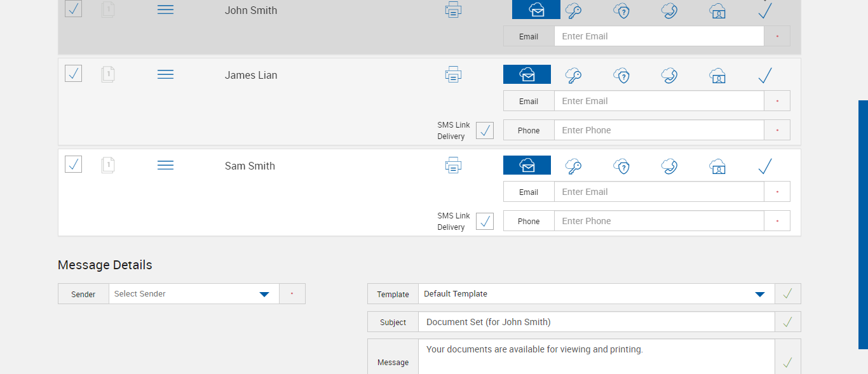Click the printer icon for John Smith

453,10
